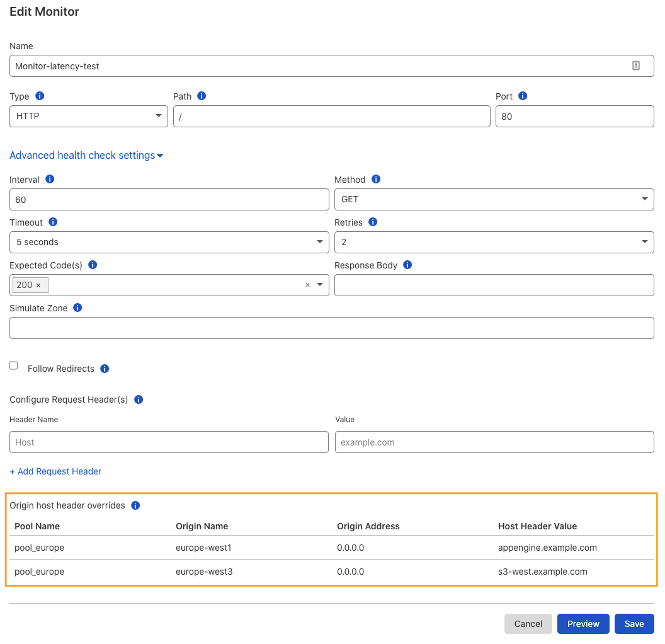Click the info icon beside Method
This screenshot has width=665, height=644.
(x=376, y=179)
